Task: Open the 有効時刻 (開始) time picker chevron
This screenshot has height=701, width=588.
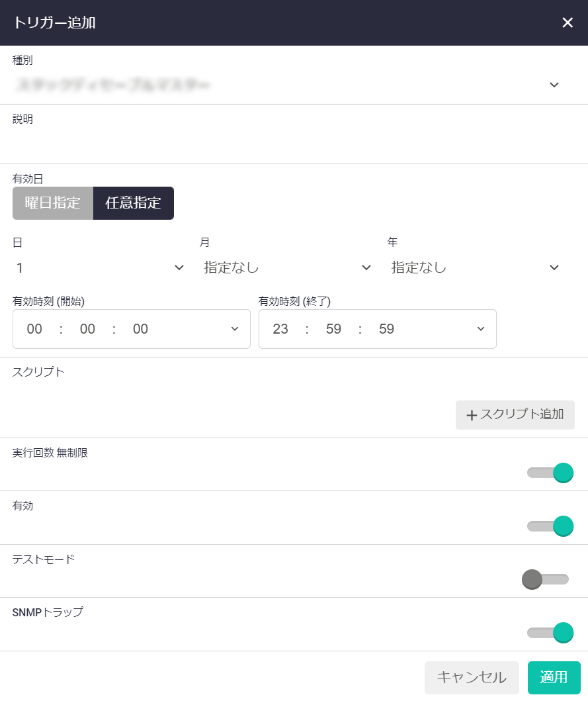Action: [x=235, y=329]
